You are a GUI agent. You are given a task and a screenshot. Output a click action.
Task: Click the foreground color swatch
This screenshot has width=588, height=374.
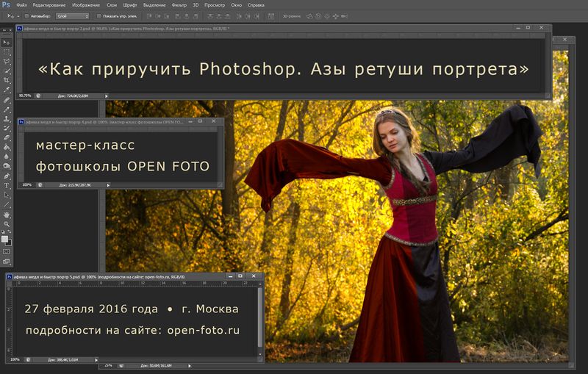pos(4,239)
